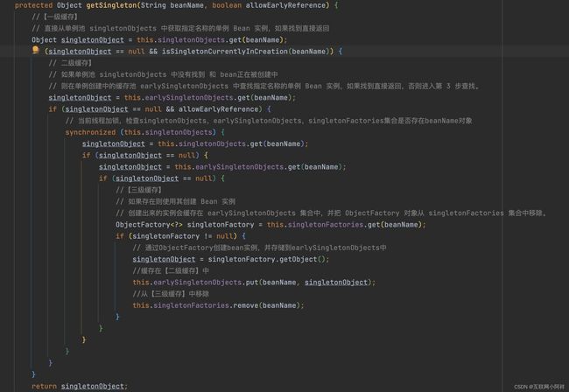Screen dimensions: 569x392
Task: Click the '// 【一级缓存】' comment line
Action: click(x=54, y=17)
